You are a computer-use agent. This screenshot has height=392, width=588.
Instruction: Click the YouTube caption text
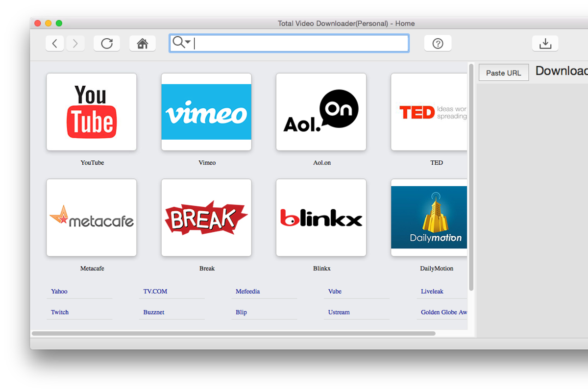tap(92, 163)
